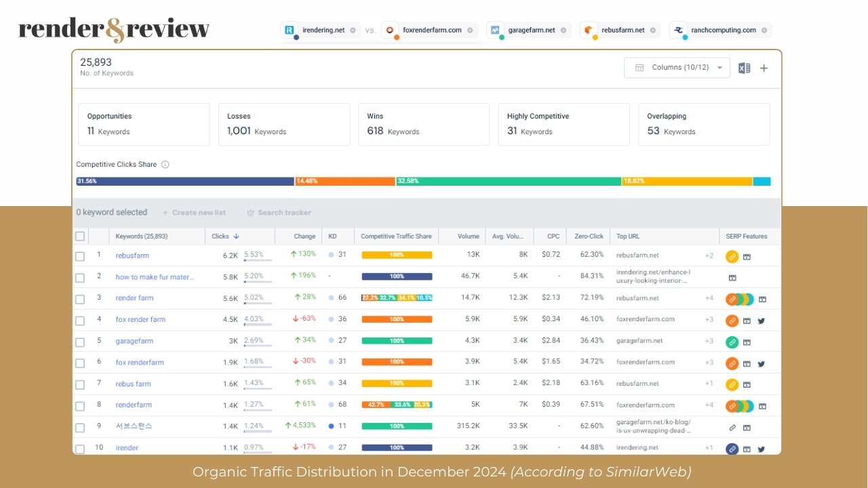Check the box for fox render farm keyword
The width and height of the screenshot is (868, 488).
(80, 321)
